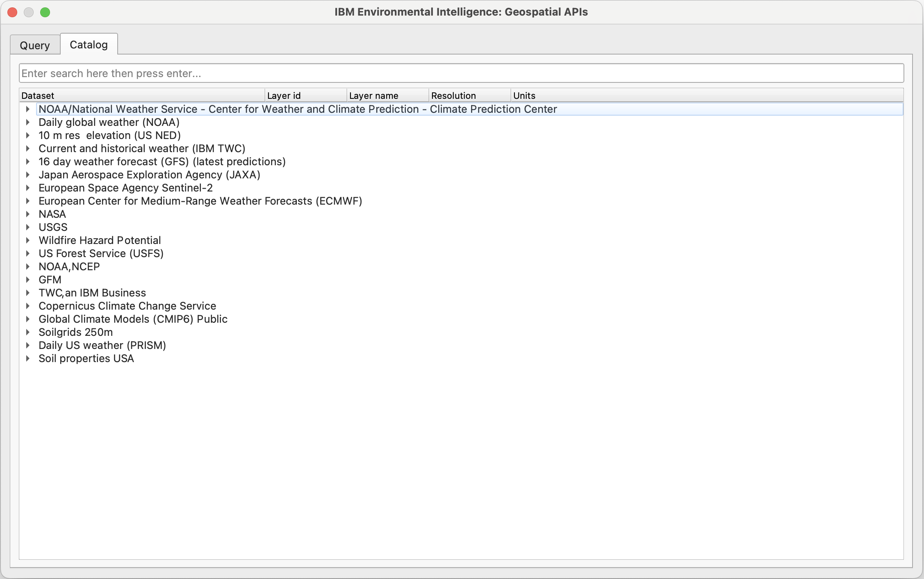Image resolution: width=924 pixels, height=579 pixels.
Task: Select the NASA row
Action: 52,214
